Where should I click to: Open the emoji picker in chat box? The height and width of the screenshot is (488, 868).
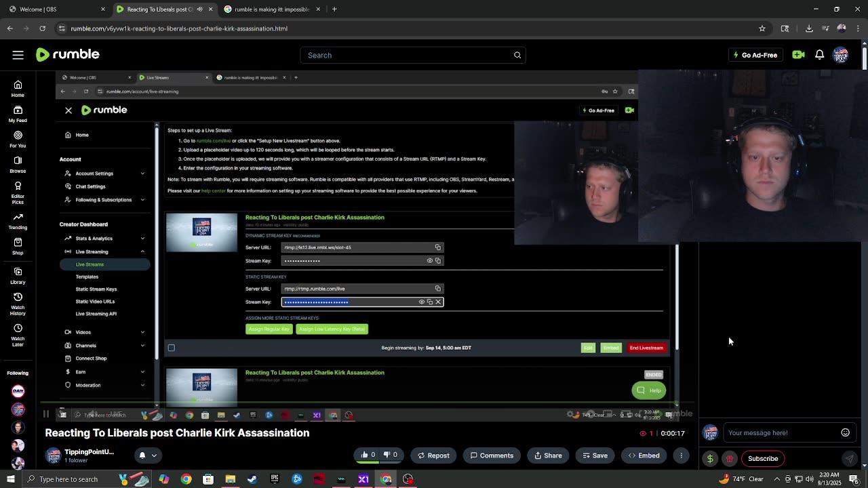coord(845,432)
